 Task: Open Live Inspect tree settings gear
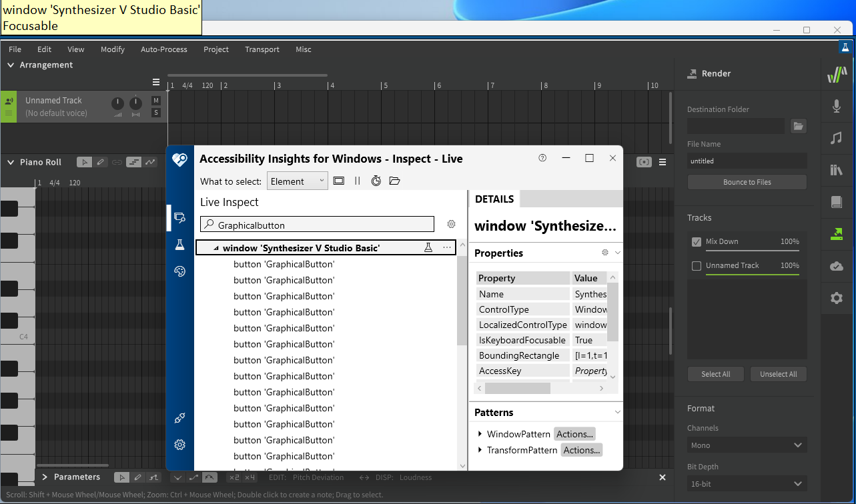pyautogui.click(x=451, y=224)
